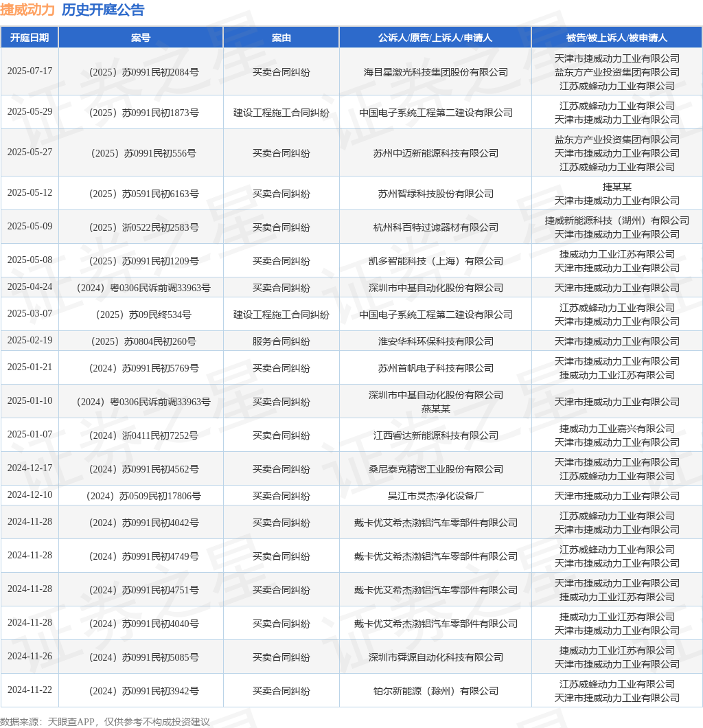The height and width of the screenshot is (728, 703).
Task: Click case number (2024)苏0509民初17806号
Action: point(144,496)
